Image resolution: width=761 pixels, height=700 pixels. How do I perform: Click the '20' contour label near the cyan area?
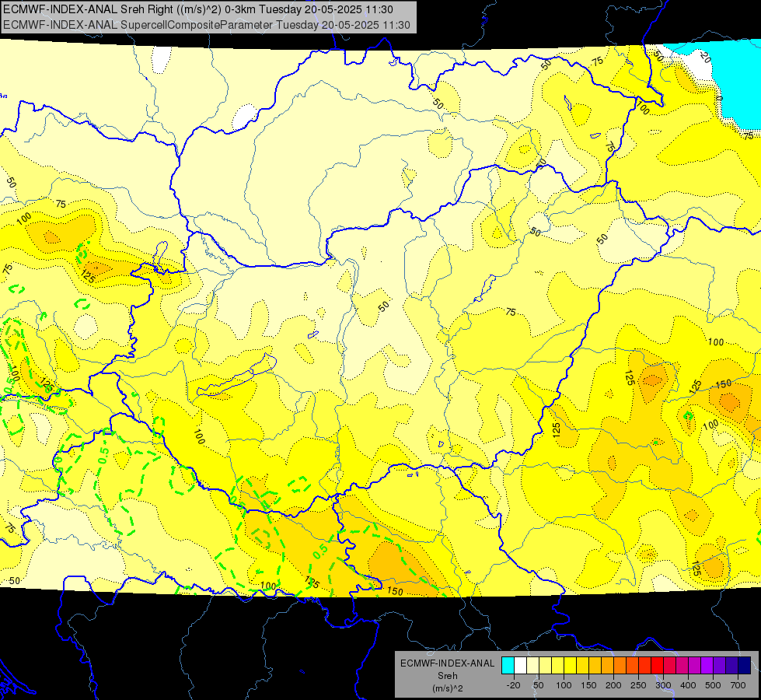click(705, 58)
